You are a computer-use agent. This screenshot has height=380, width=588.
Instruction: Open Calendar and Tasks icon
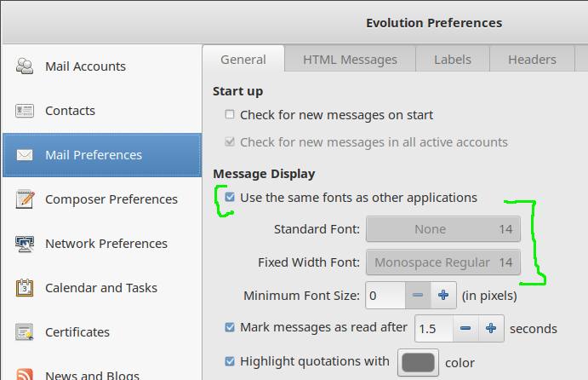click(x=25, y=288)
